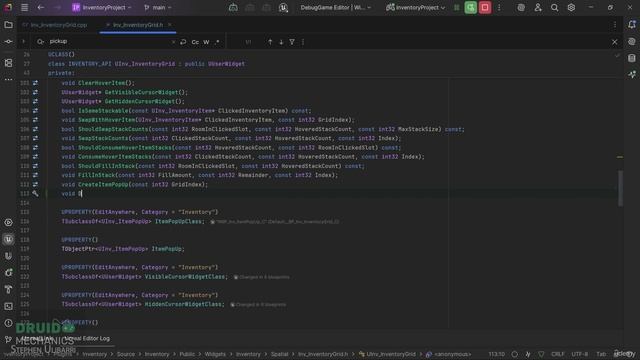Screen dimensions: 640x360
Task: Click the caret position 113:10 indicator
Action: 496,354
